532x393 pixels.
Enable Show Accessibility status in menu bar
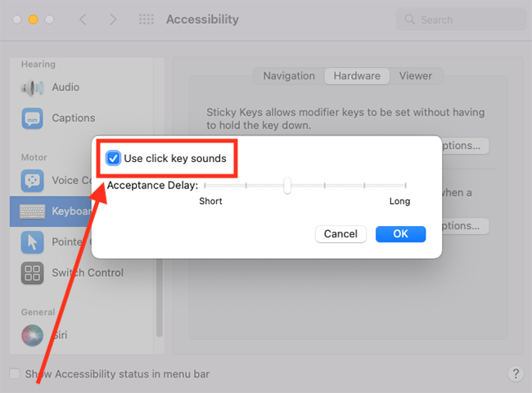coord(15,373)
